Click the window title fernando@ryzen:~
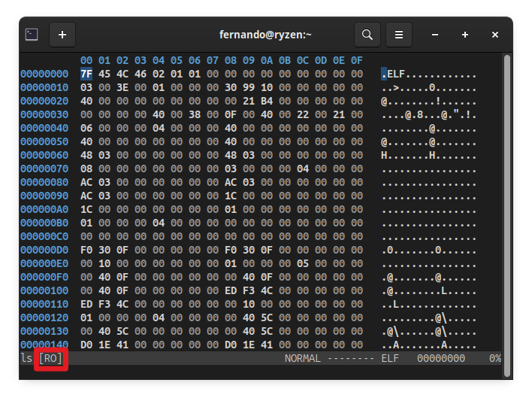The image size is (532, 401). pyautogui.click(x=265, y=35)
